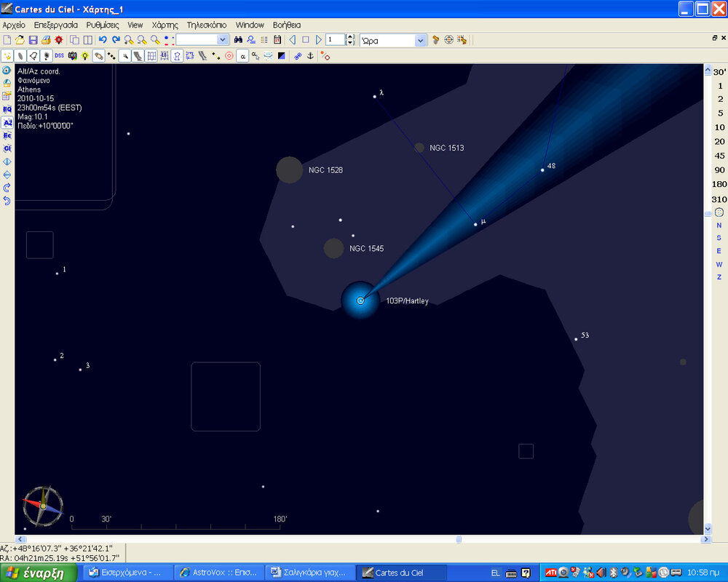
Task: Click the binoculars search icon
Action: 238,40
